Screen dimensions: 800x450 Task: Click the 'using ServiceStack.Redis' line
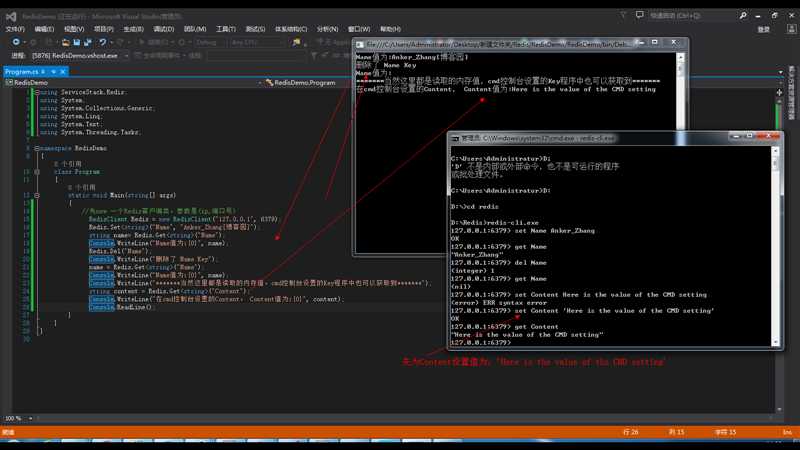(83, 92)
